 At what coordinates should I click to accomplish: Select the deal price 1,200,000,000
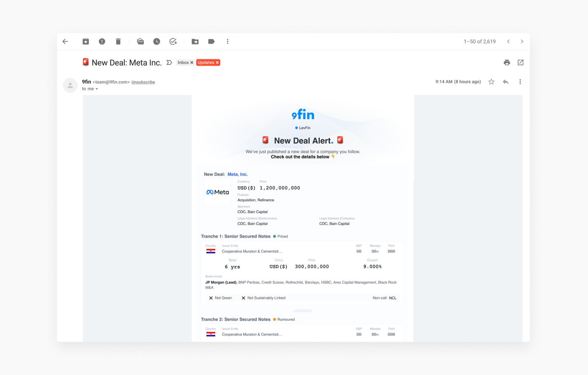(x=280, y=188)
